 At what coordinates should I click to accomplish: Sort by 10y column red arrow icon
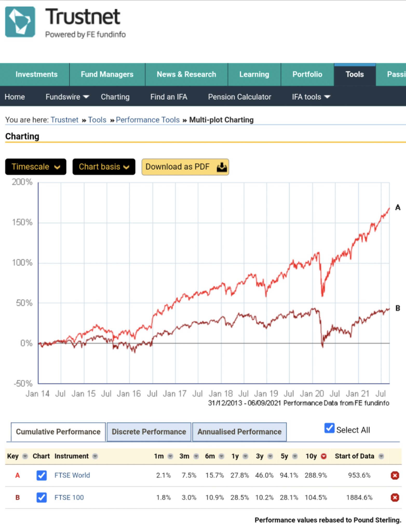pos(323,456)
